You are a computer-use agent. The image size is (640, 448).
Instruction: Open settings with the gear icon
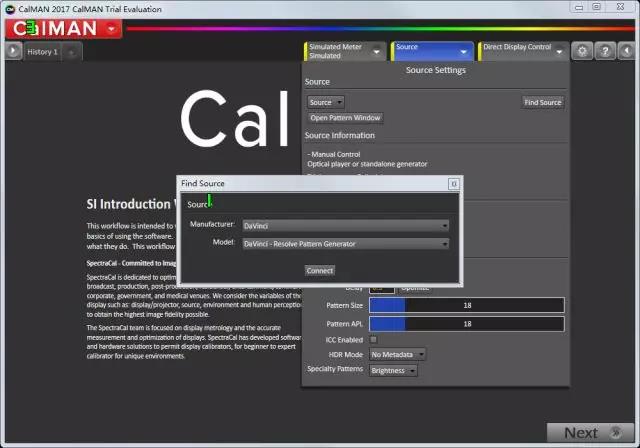click(x=582, y=51)
